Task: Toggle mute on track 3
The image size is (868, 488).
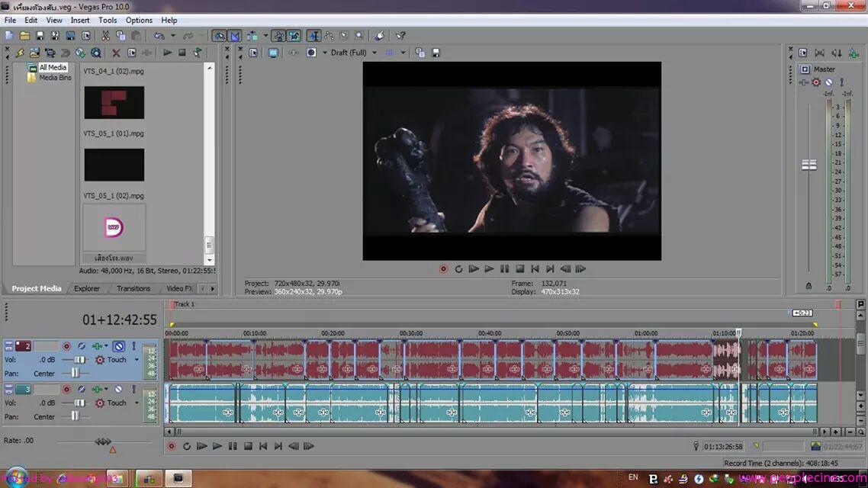Action: (x=118, y=389)
